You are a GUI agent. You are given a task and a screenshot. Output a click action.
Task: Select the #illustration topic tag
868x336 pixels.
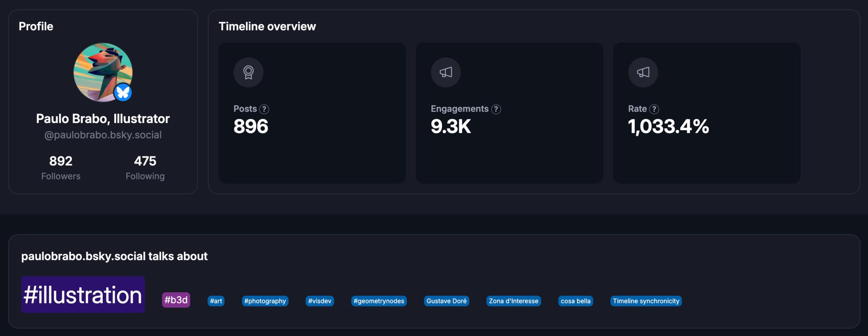pyautogui.click(x=83, y=294)
